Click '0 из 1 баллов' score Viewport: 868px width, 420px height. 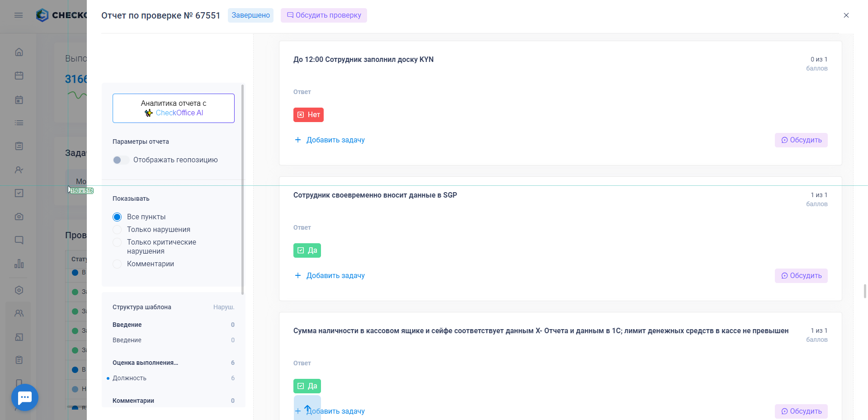click(x=817, y=64)
